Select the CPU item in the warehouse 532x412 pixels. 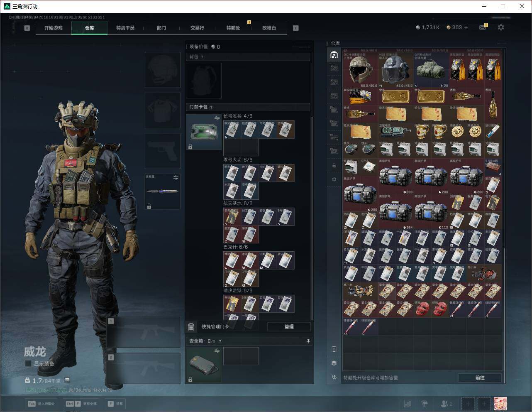click(369, 167)
